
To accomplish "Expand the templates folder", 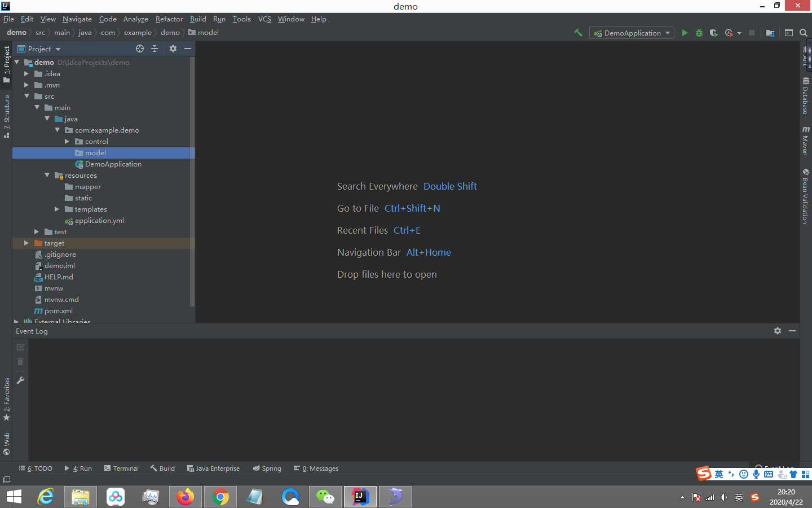I will click(57, 209).
